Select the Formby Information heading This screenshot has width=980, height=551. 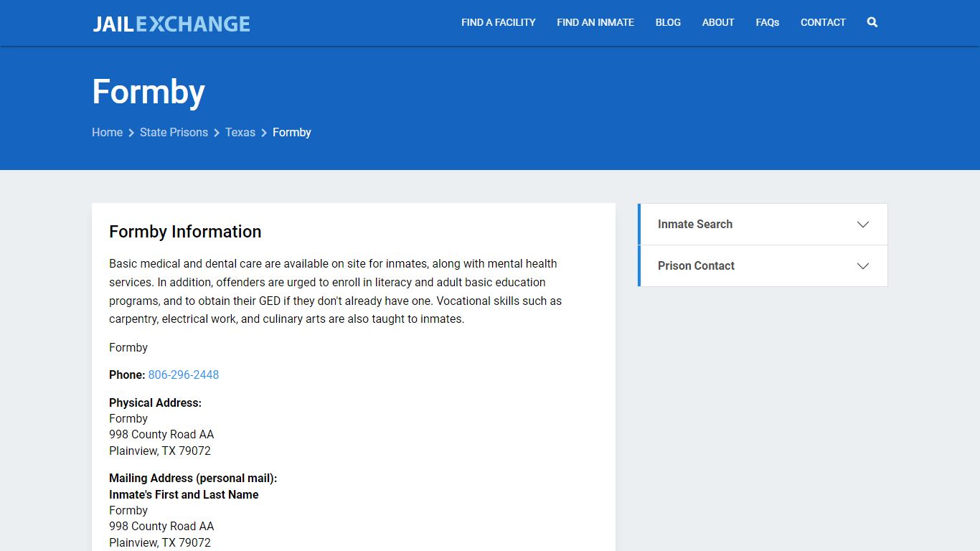[185, 232]
